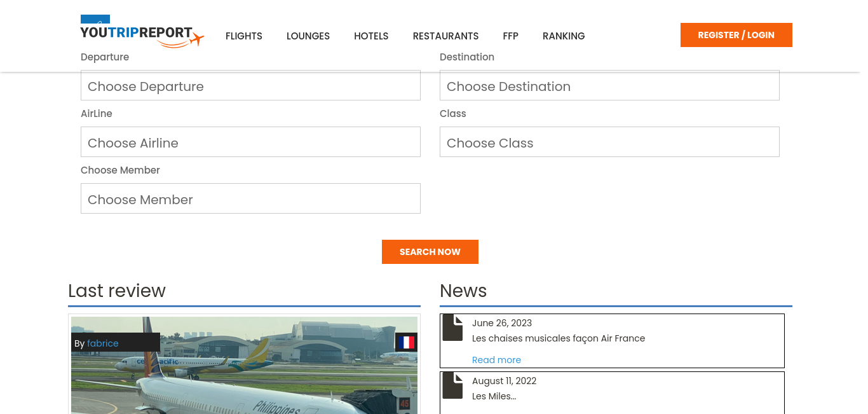Viewport: 868px width, 414px height.
Task: Open the Ranking page
Action: 564,36
